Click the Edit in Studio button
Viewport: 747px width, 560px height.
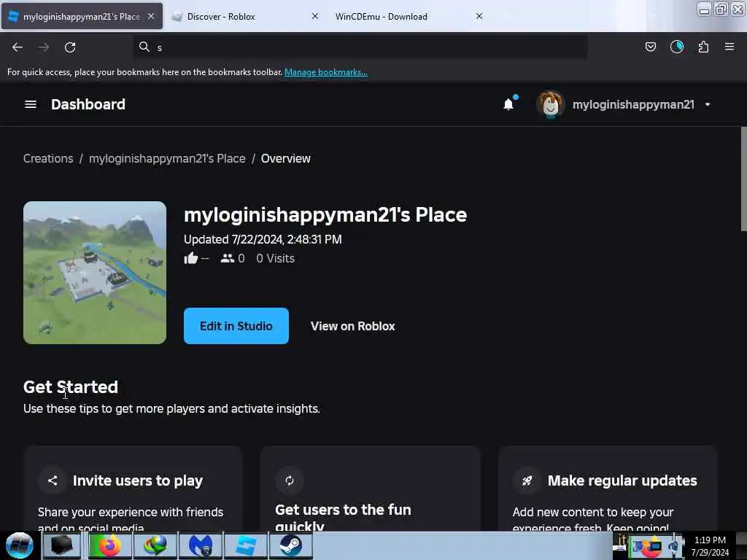(x=236, y=326)
